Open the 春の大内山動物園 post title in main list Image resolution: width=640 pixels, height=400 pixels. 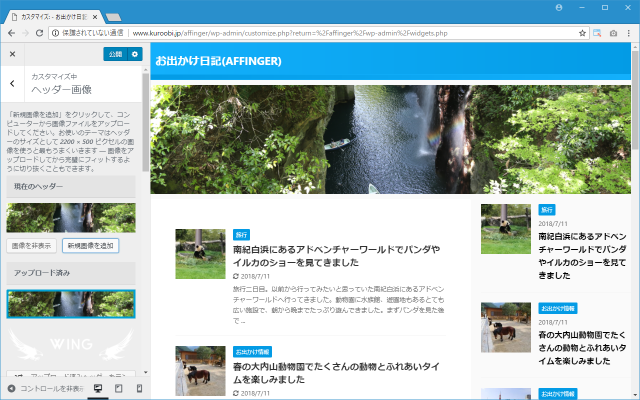(336, 373)
